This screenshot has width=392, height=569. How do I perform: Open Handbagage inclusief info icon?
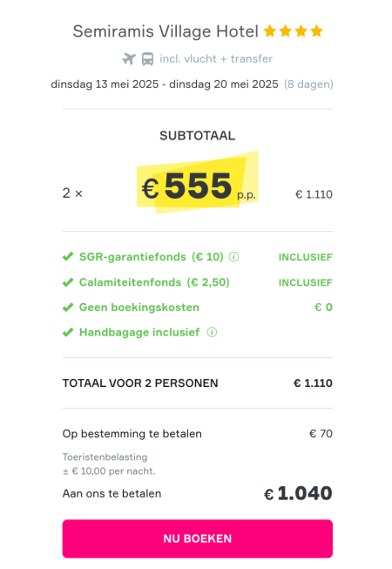(213, 332)
